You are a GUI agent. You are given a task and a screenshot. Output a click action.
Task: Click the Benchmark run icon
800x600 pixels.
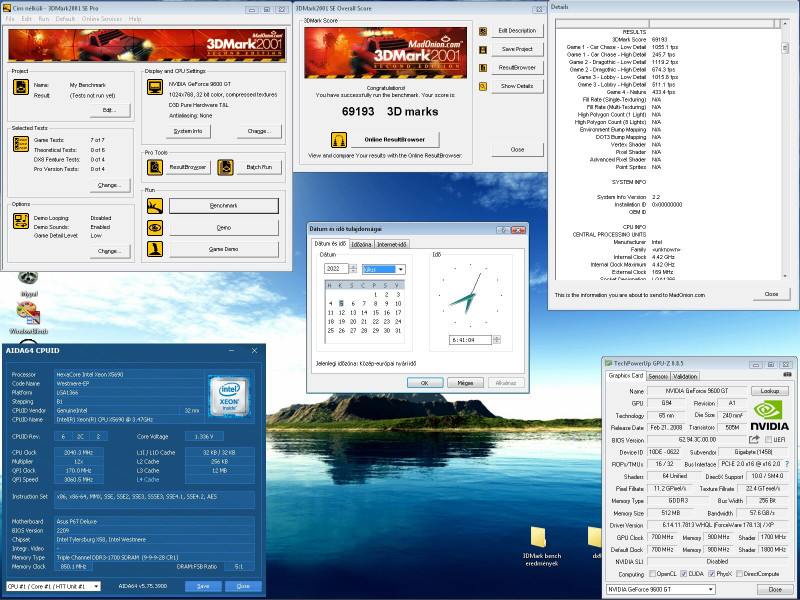[x=153, y=206]
